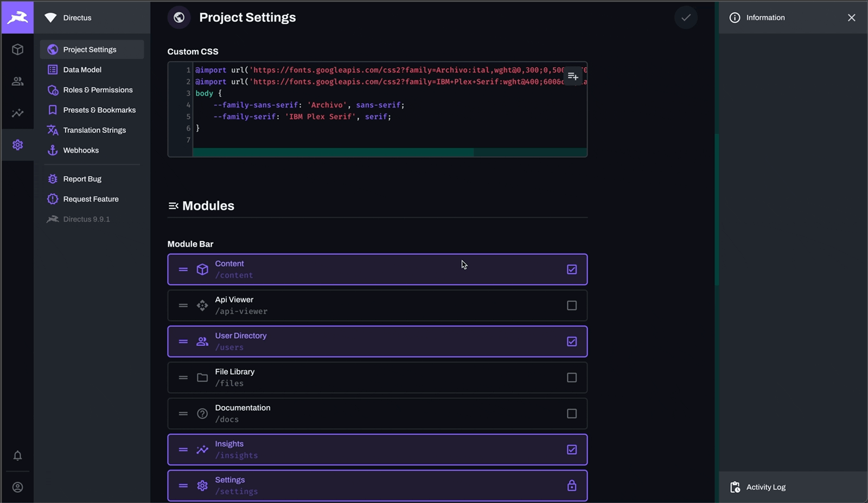The width and height of the screenshot is (868, 503).
Task: Open Webhooks settings
Action: coord(92,150)
